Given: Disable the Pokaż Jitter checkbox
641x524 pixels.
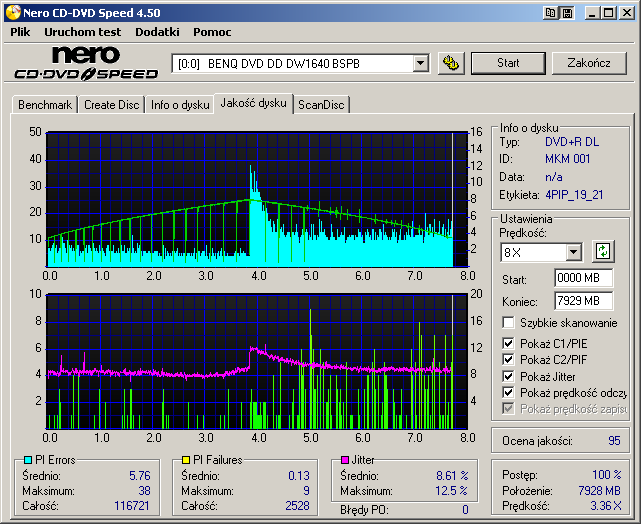Looking at the screenshot, I should 508,376.
